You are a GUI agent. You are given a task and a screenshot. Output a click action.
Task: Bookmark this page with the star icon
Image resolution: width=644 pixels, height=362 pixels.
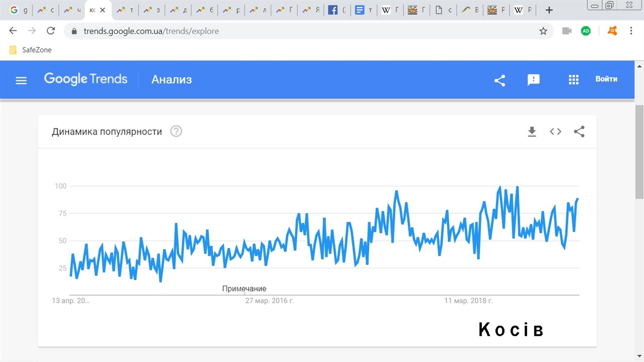(x=543, y=31)
